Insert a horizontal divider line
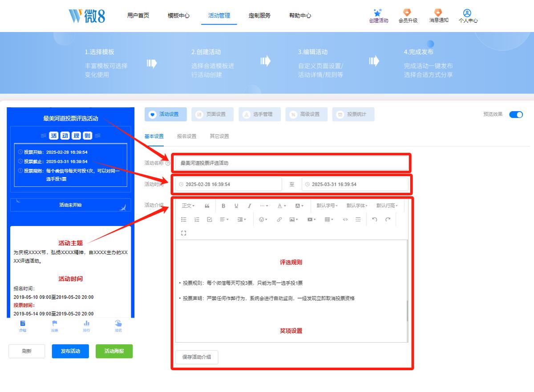 point(358,219)
